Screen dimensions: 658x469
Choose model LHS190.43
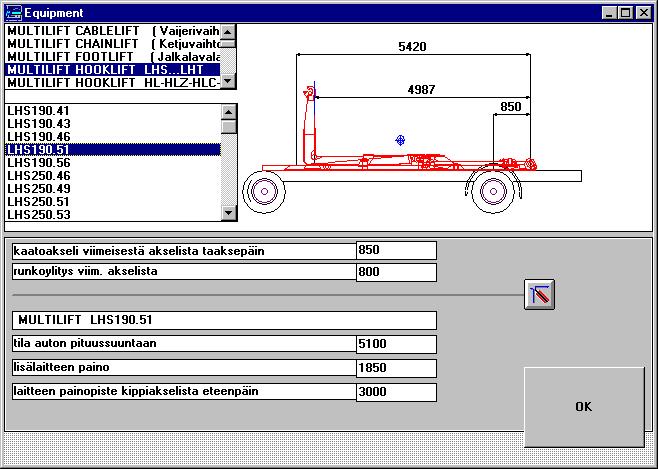(x=112, y=124)
